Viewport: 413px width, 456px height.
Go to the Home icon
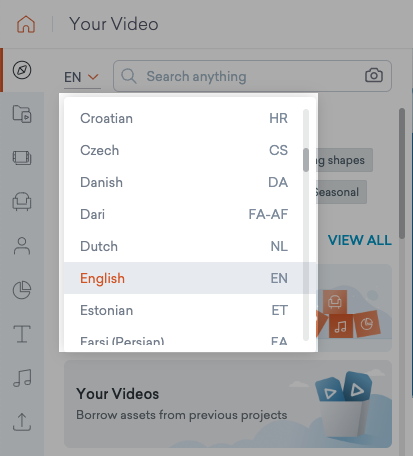[x=26, y=24]
